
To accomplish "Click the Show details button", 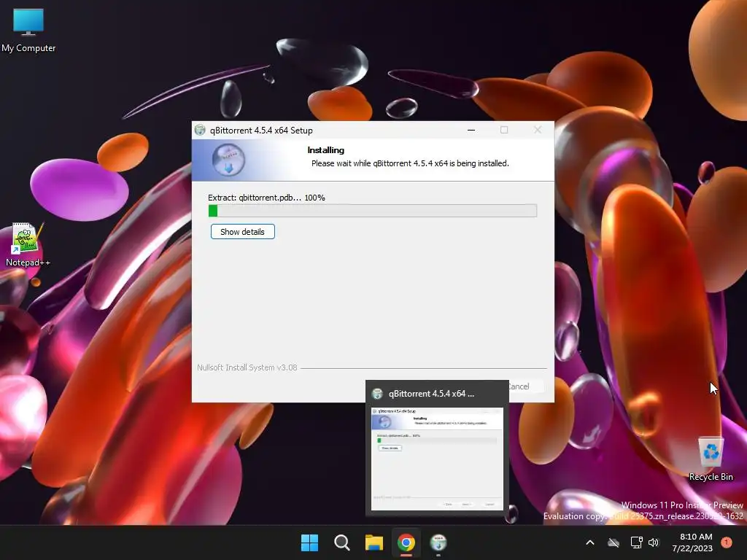I will [x=242, y=232].
